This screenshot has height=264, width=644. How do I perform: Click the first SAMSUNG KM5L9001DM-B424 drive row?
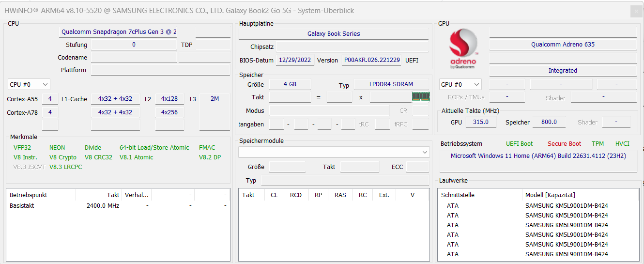[538, 206]
